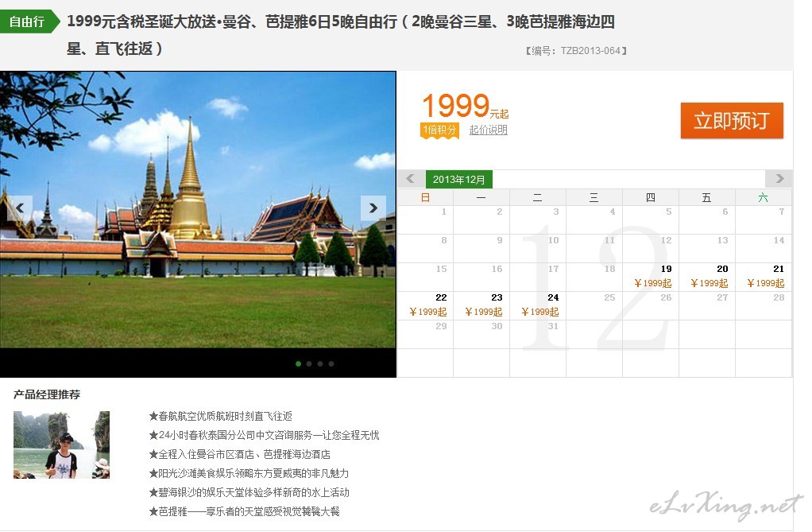Click the 自由行 green category tag

click(29, 21)
